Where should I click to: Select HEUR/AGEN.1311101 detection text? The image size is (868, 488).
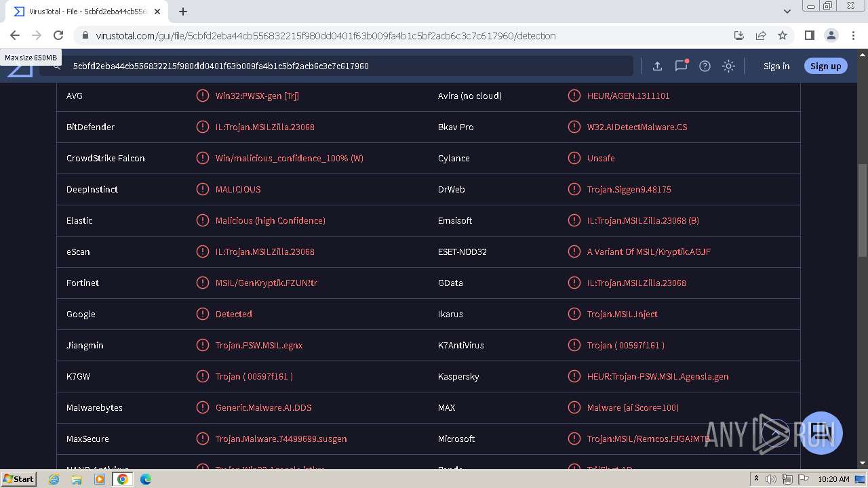(628, 96)
